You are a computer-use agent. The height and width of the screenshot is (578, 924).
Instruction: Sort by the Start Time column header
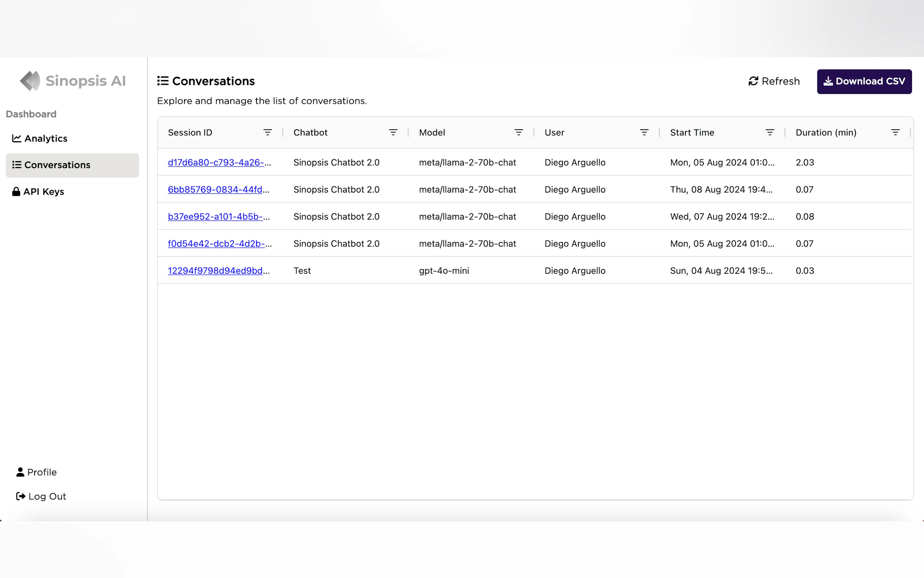click(x=692, y=132)
